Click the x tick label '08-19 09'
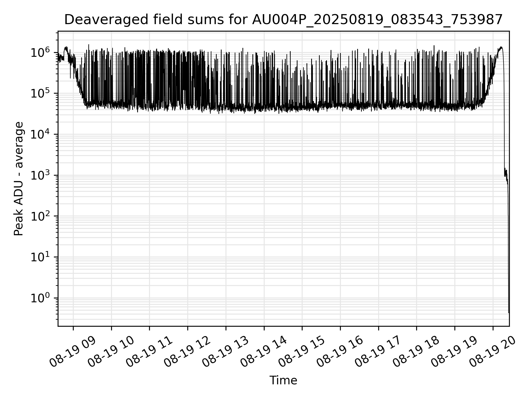Image resolution: width=532 pixels, height=399 pixels. tap(73, 352)
